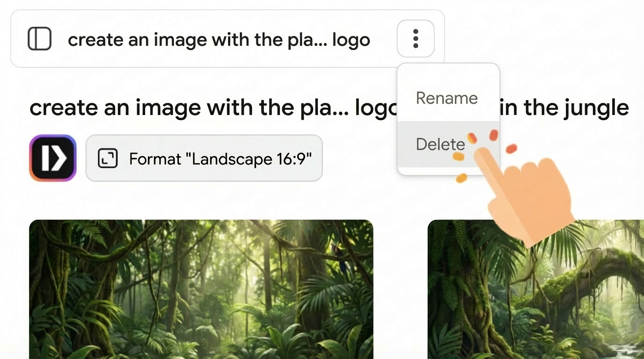Click the purple-bordered app logo icon
Image resolution: width=644 pixels, height=359 pixels.
tap(53, 158)
